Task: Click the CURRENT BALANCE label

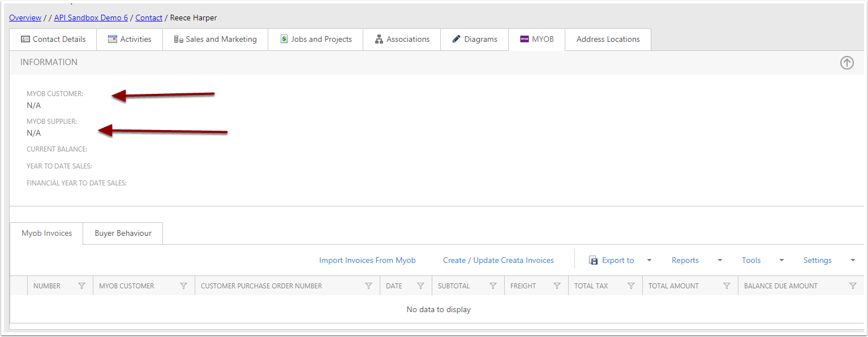Action: point(57,149)
